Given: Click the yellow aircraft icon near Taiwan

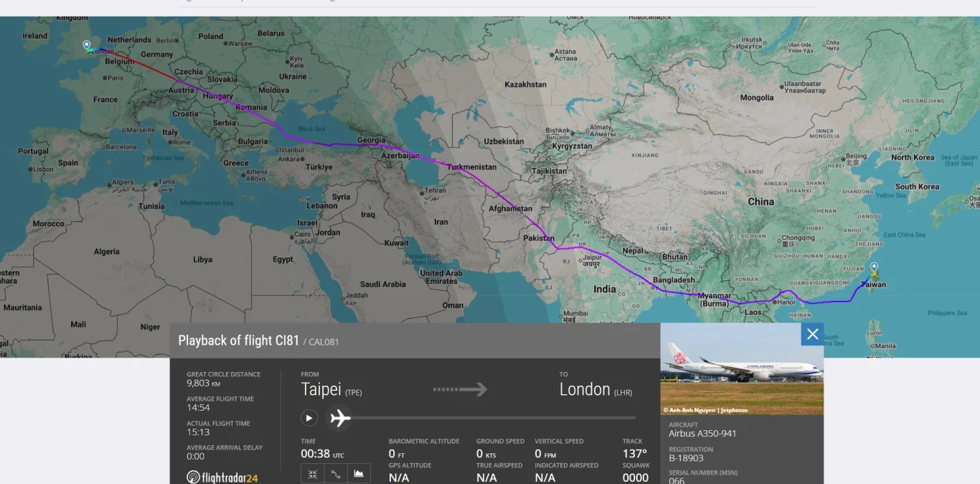Looking at the screenshot, I should click(x=875, y=274).
